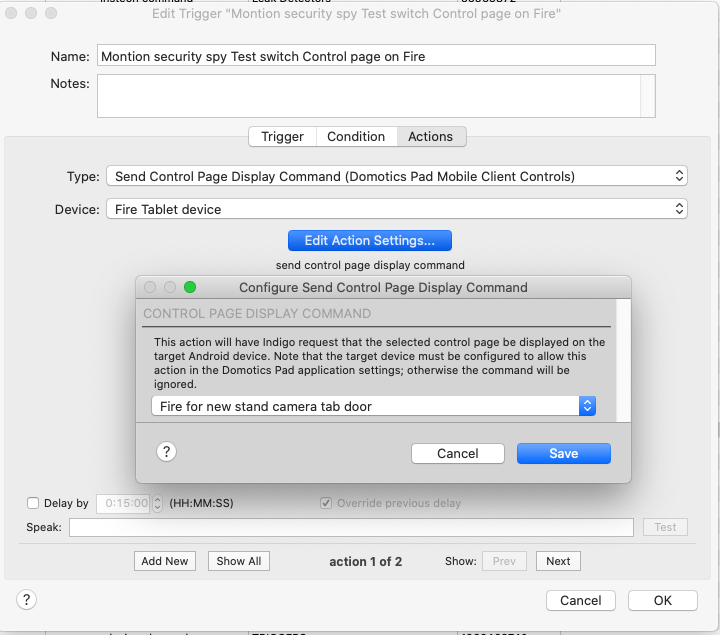This screenshot has width=720, height=635.
Task: Click into the trigger Name field
Action: [376, 56]
